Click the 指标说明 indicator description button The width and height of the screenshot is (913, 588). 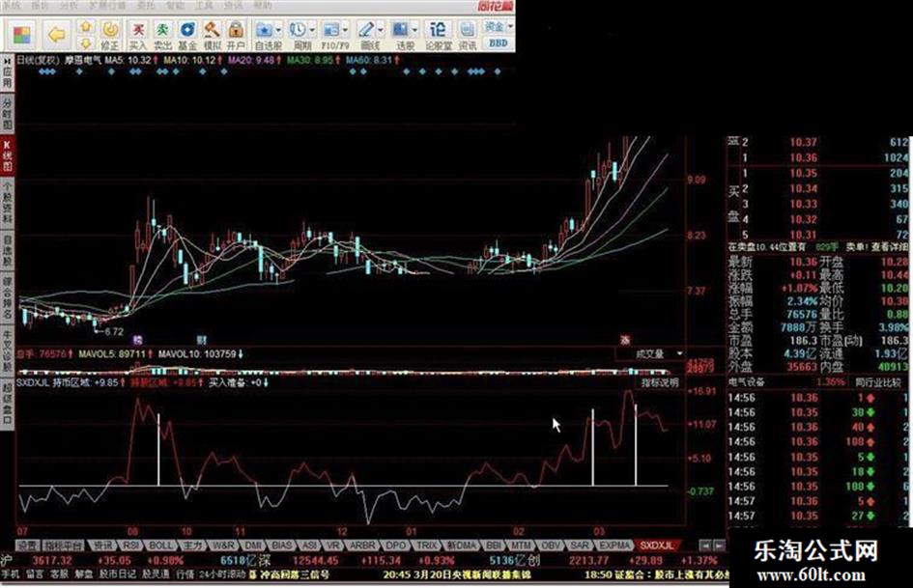click(660, 382)
